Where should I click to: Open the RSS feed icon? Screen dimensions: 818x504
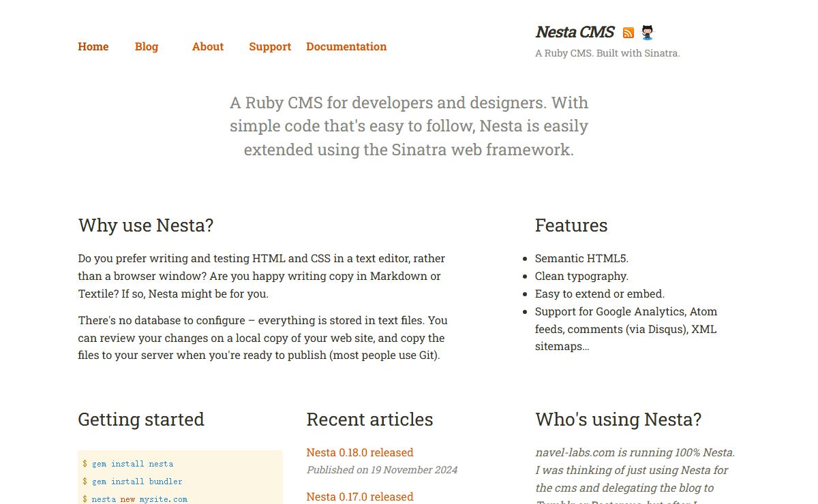(628, 33)
